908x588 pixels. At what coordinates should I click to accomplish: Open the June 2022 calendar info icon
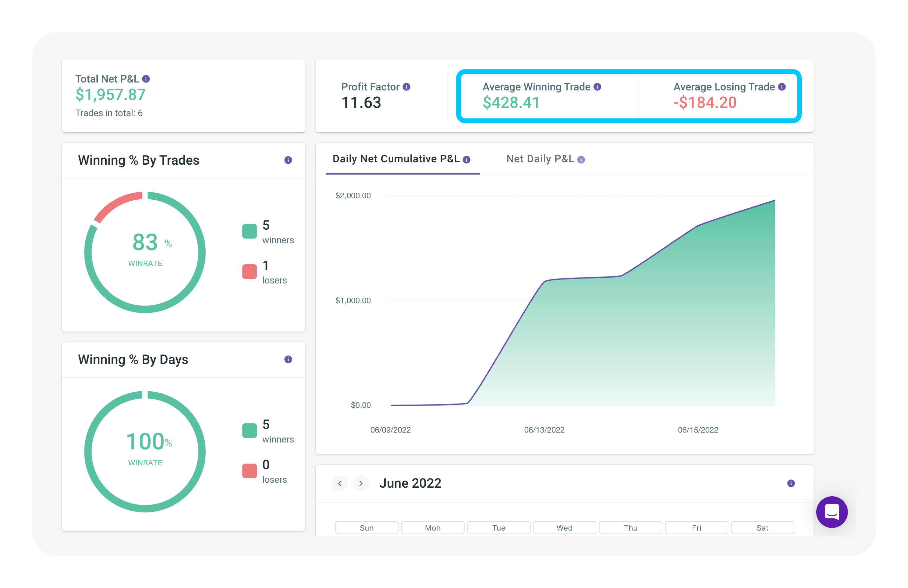coord(791,483)
